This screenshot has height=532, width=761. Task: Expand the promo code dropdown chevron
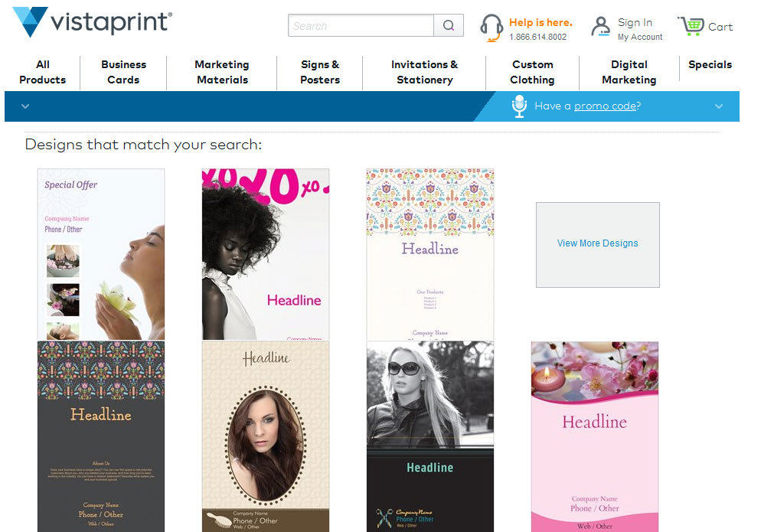[719, 106]
